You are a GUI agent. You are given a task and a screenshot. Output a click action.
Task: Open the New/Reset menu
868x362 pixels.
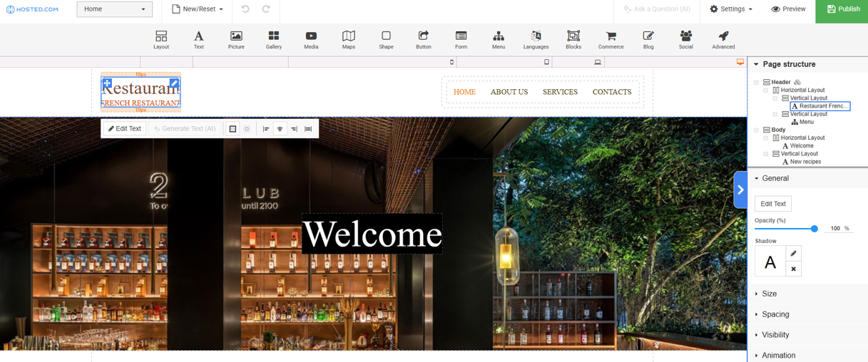coord(198,9)
